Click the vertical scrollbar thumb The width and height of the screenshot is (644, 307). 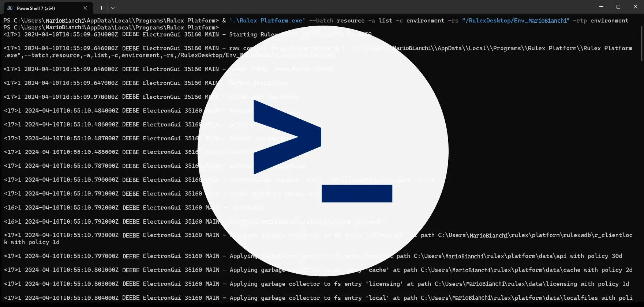642,43
